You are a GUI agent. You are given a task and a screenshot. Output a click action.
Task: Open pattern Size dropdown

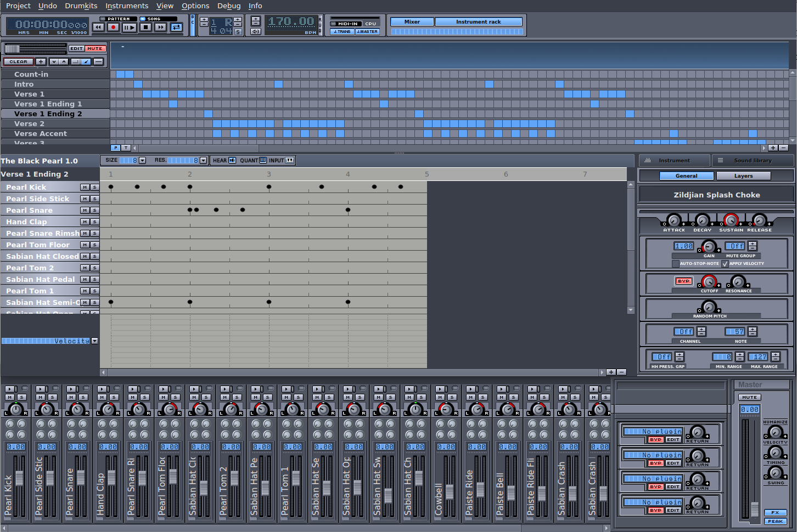pyautogui.click(x=143, y=160)
